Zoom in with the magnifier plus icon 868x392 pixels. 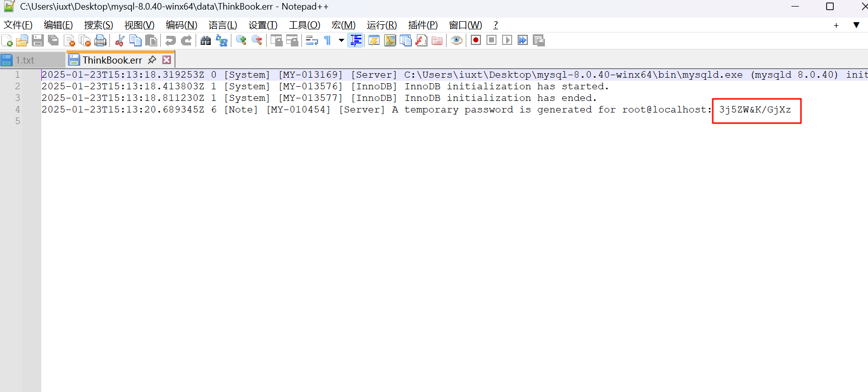(241, 41)
